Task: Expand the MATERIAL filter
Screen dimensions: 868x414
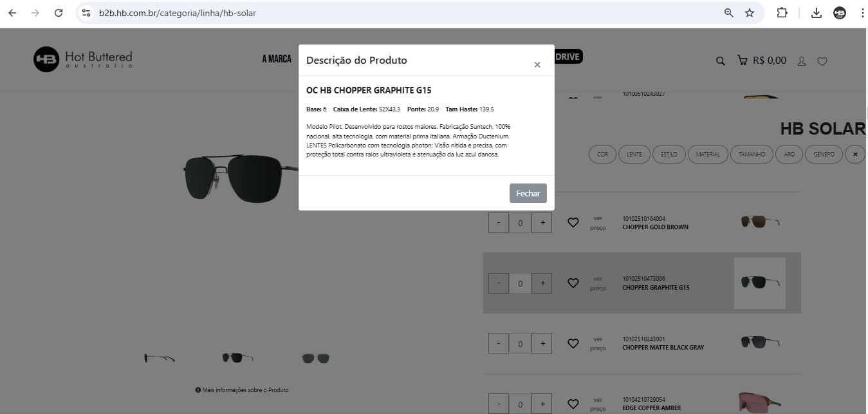Action: tap(708, 155)
